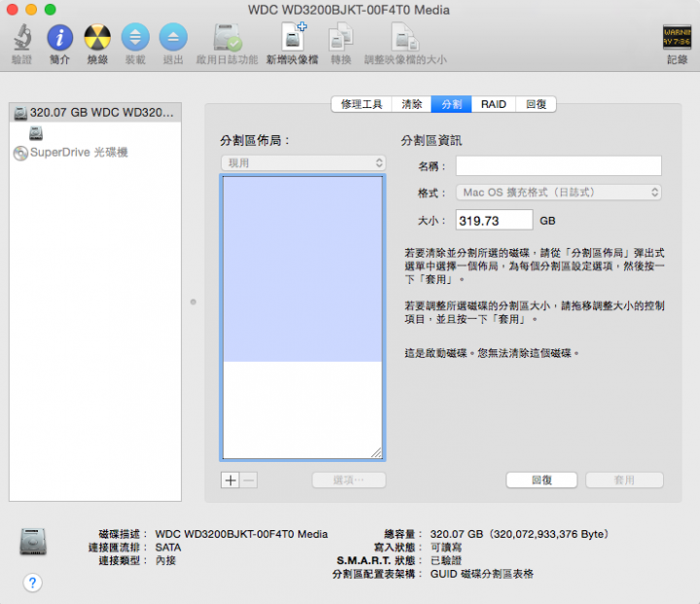
Task: Click the 啟用日誌功能 (Enable Journaling) icon
Action: pyautogui.click(x=227, y=37)
